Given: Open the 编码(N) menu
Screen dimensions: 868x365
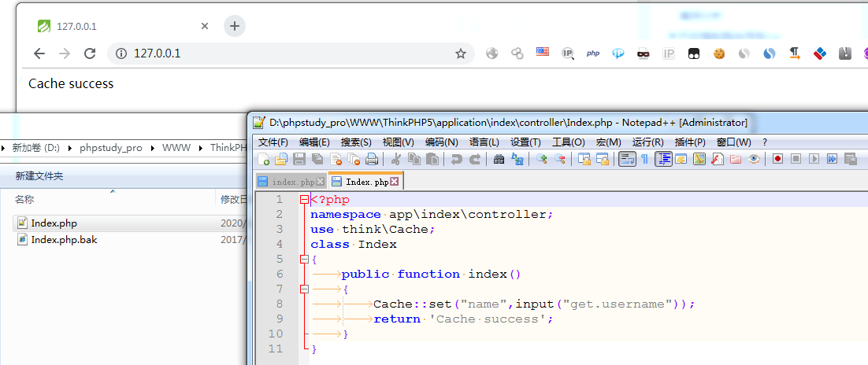Looking at the screenshot, I should pyautogui.click(x=442, y=142).
